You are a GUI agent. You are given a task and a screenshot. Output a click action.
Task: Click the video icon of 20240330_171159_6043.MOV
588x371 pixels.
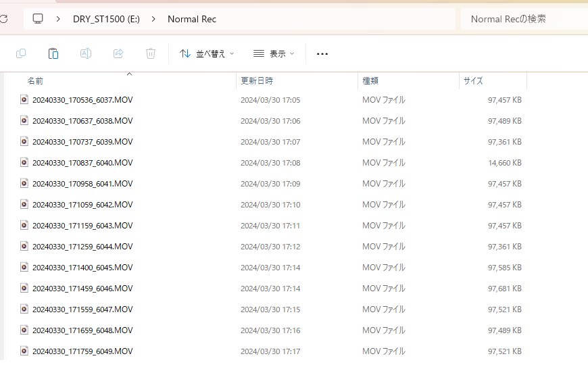click(24, 225)
